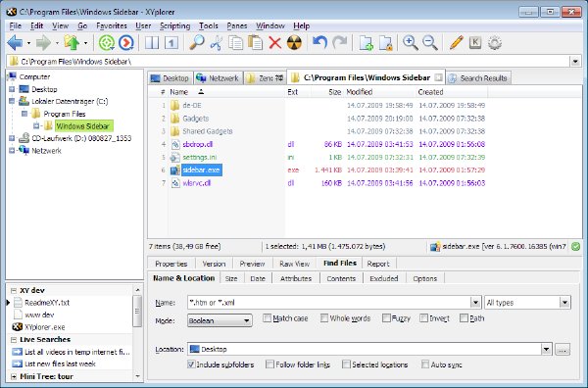Click the green status check icon
This screenshot has height=388, width=588.
[575, 246]
